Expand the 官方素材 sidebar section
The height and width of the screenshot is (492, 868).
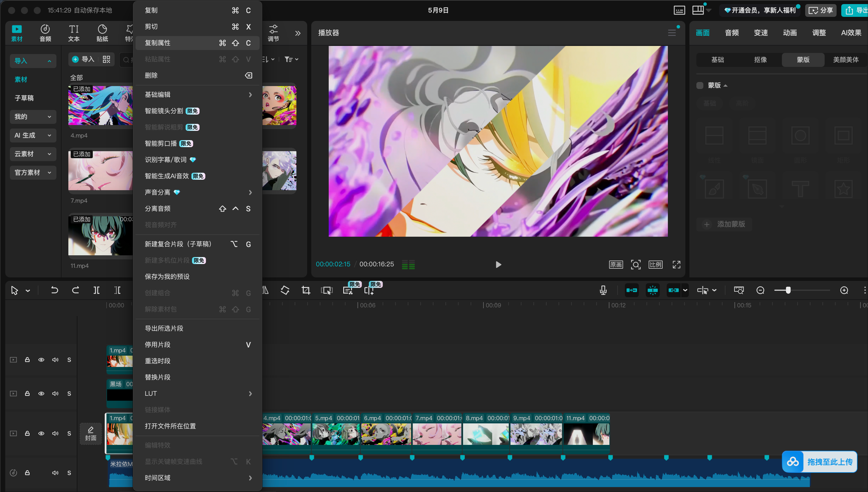(x=33, y=172)
